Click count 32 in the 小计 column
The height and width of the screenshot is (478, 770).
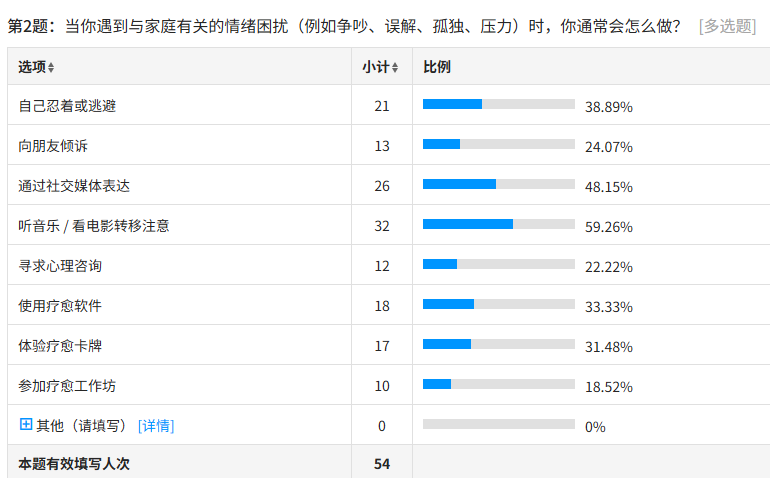tap(382, 225)
